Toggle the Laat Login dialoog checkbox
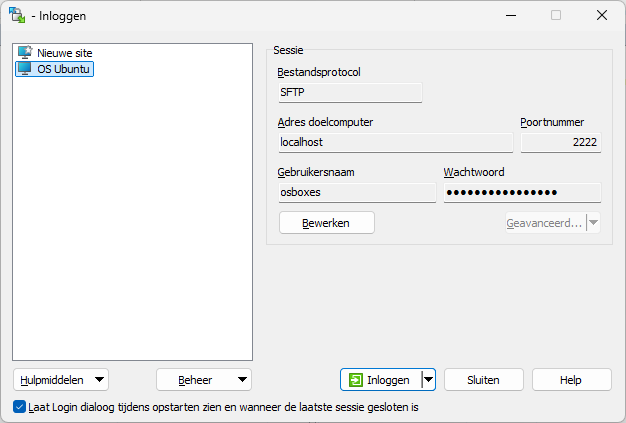The width and height of the screenshot is (626, 423). click(19, 407)
